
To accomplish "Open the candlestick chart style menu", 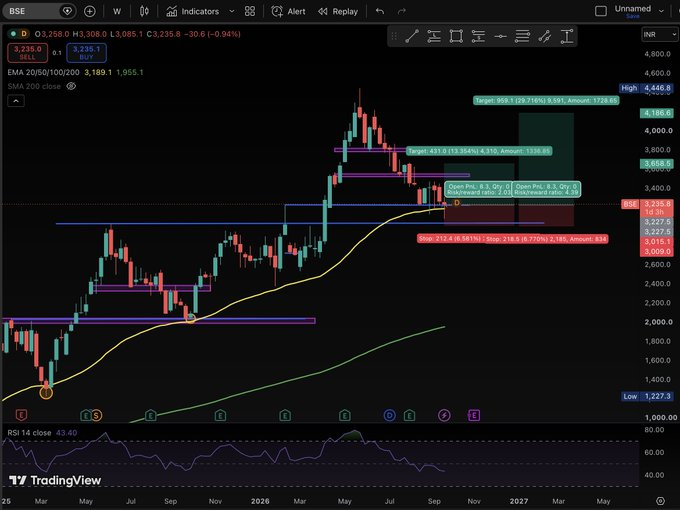I will pyautogui.click(x=144, y=11).
